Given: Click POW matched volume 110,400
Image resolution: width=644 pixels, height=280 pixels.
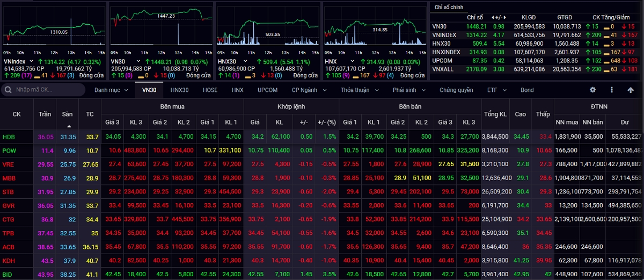Looking at the screenshot, I should (279, 150).
